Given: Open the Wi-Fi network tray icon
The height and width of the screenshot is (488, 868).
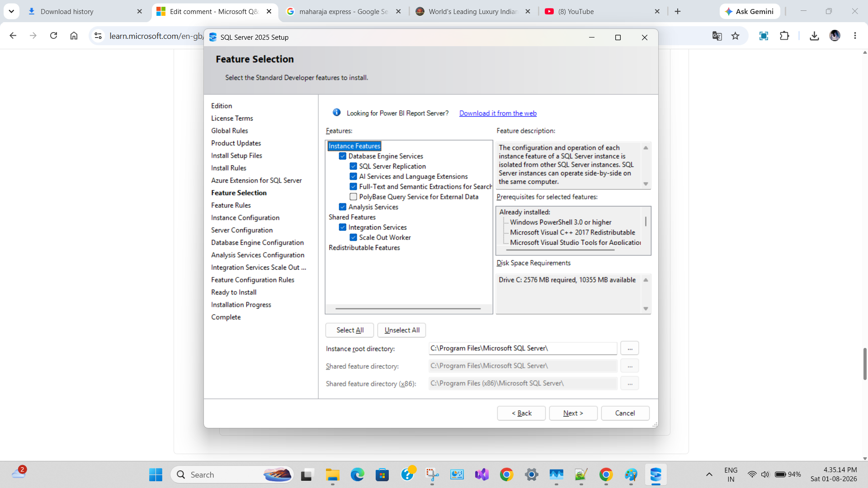Looking at the screenshot, I should [x=752, y=474].
